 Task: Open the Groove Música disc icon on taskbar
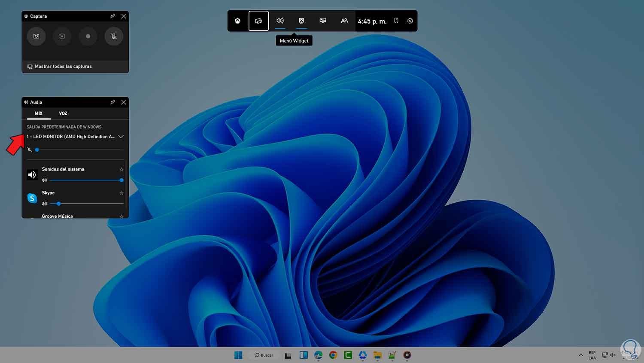pos(407,355)
